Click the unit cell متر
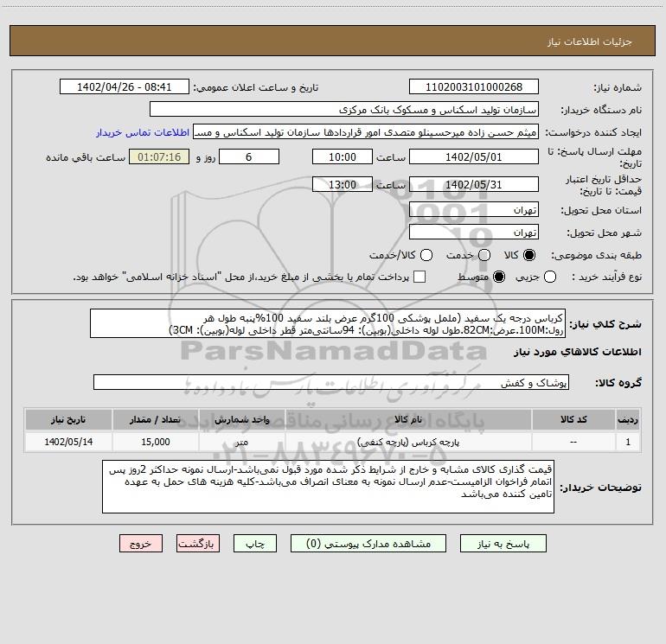The width and height of the screenshot is (666, 644). (x=241, y=442)
